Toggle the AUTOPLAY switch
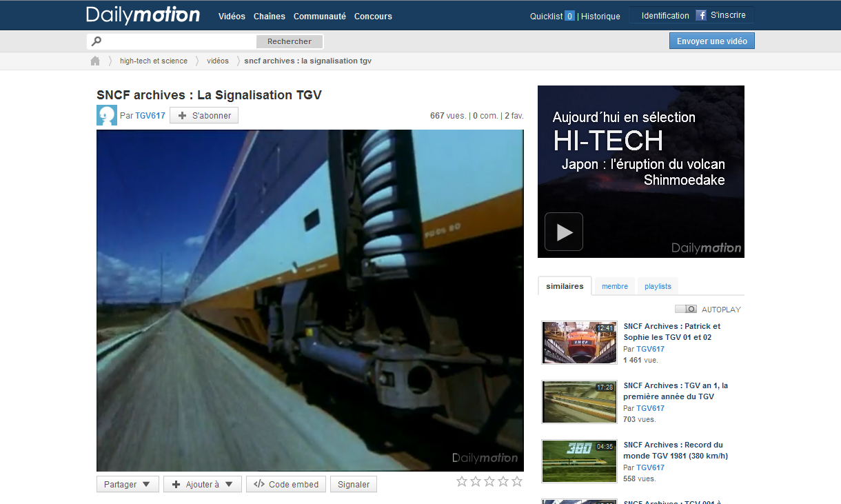Image resolution: width=841 pixels, height=504 pixels. 686,310
